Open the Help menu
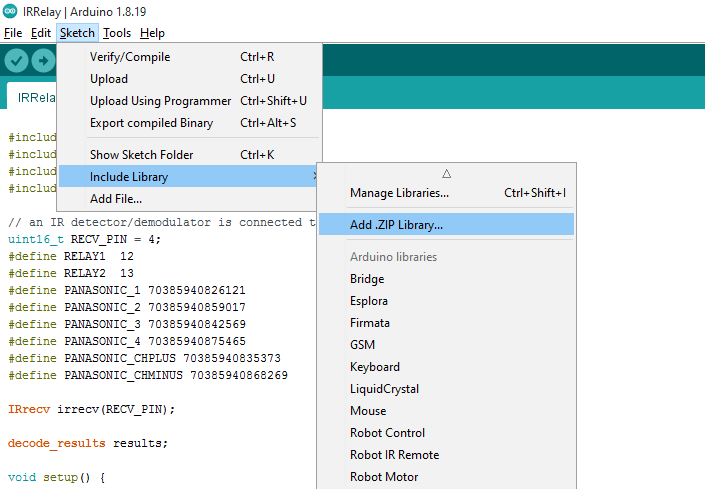 click(x=152, y=33)
